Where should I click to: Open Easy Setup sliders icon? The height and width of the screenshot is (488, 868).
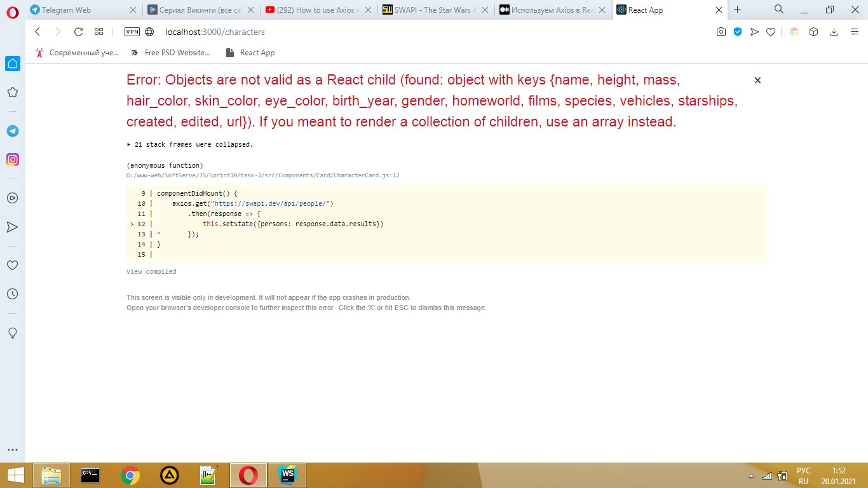point(855,32)
